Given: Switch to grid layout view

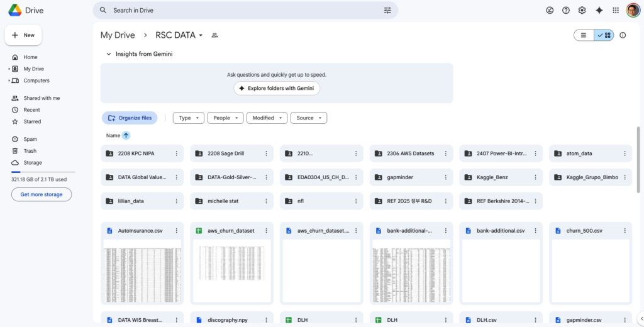Looking at the screenshot, I should (604, 35).
